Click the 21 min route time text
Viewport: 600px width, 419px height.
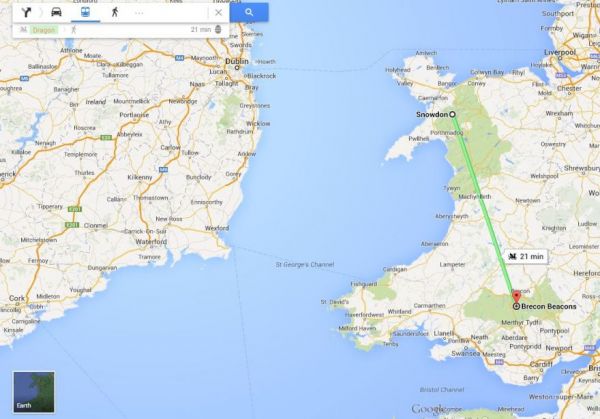[201, 29]
